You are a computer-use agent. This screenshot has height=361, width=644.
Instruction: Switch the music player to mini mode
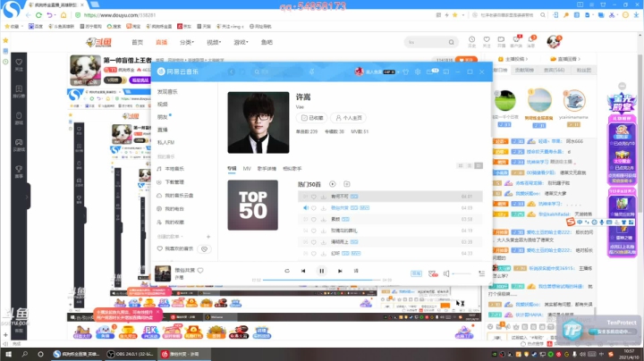446,71
